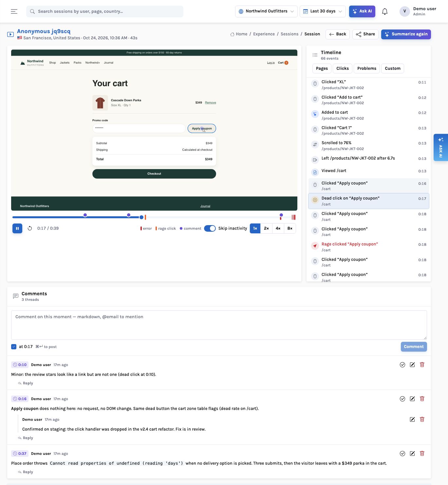Click the comment text area
This screenshot has height=485, width=448.
click(x=219, y=325)
